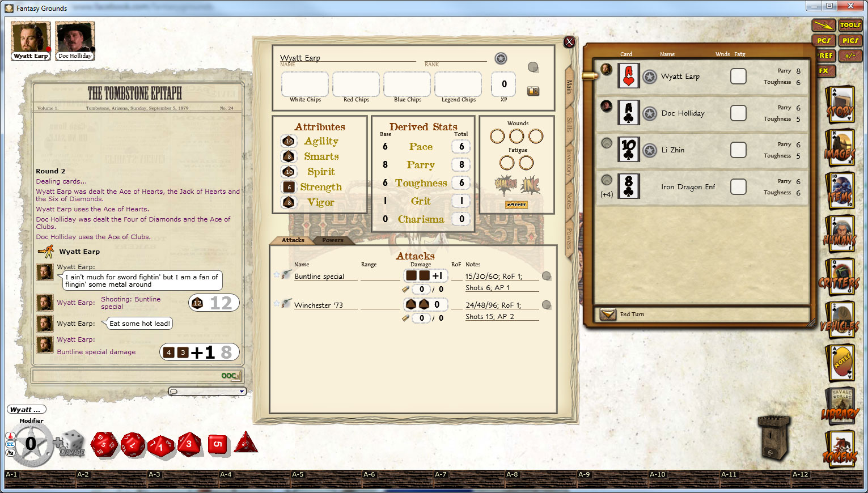Click the OOC button under the chat log
Image resolution: width=868 pixels, height=493 pixels.
230,376
